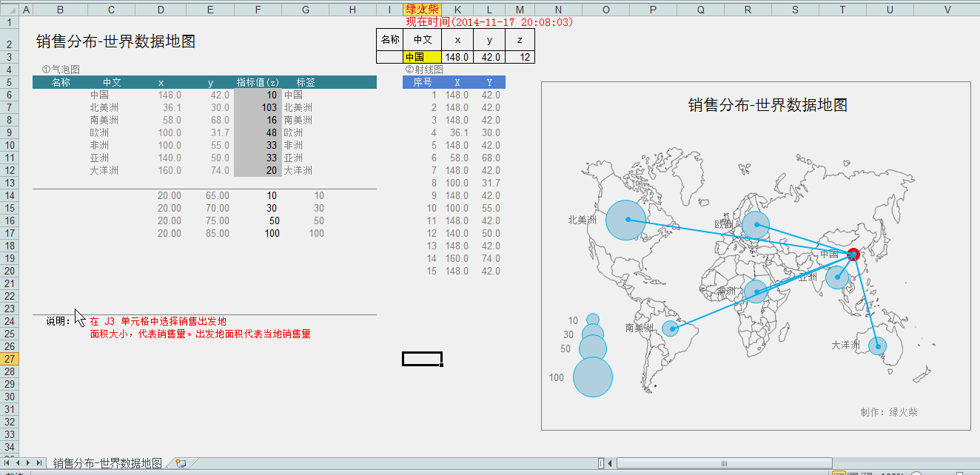The height and width of the screenshot is (475, 980).
Task: Click the Select All corner button
Action: [9, 10]
